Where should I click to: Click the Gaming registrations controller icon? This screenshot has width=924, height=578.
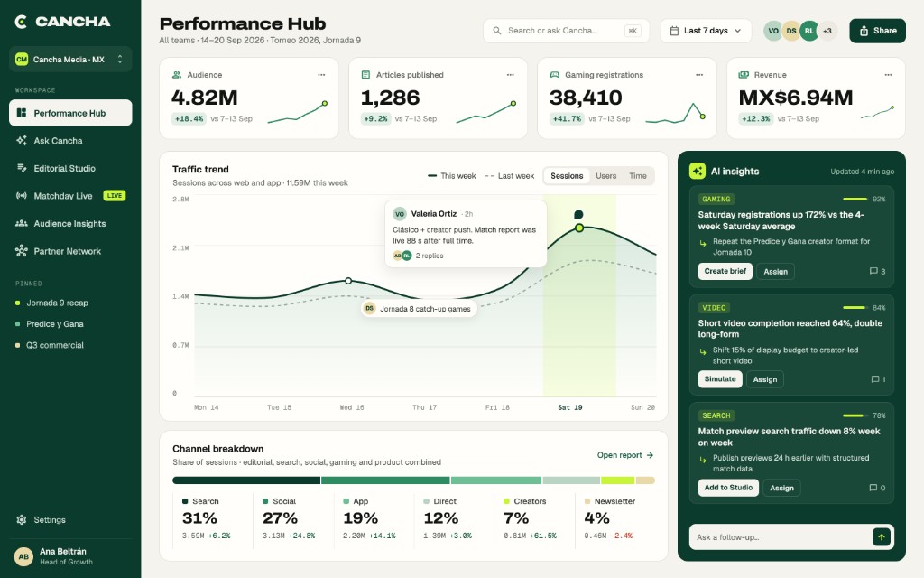click(x=555, y=75)
